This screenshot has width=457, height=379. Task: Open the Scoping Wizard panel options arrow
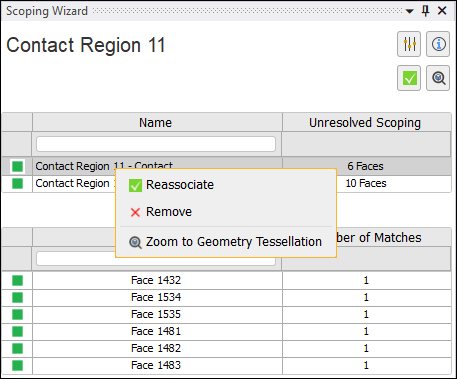click(410, 11)
